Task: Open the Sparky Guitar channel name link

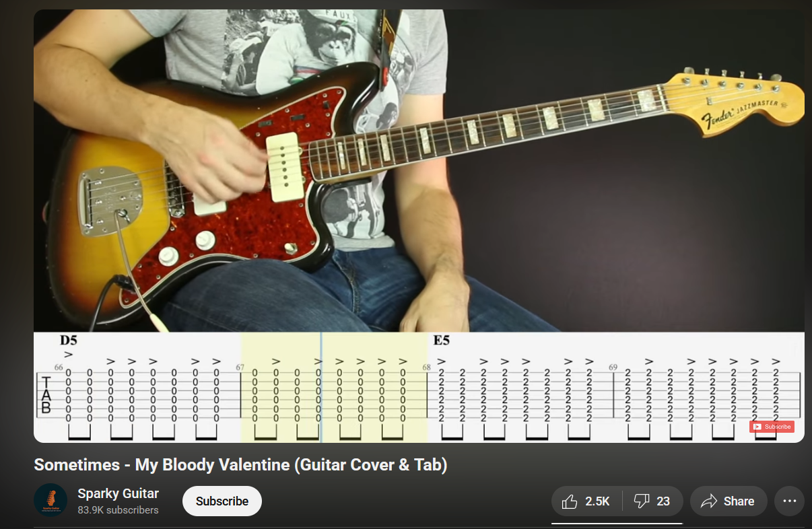Action: click(119, 494)
